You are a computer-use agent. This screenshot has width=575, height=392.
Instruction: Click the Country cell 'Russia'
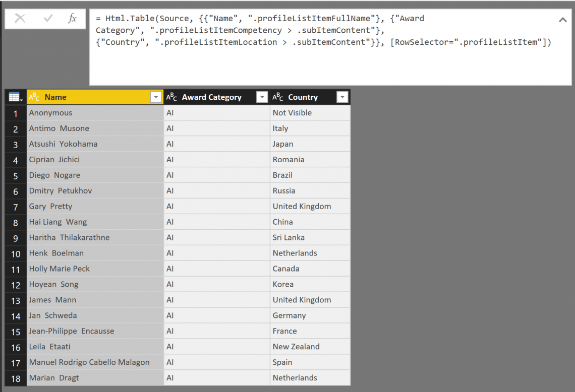pyautogui.click(x=310, y=191)
